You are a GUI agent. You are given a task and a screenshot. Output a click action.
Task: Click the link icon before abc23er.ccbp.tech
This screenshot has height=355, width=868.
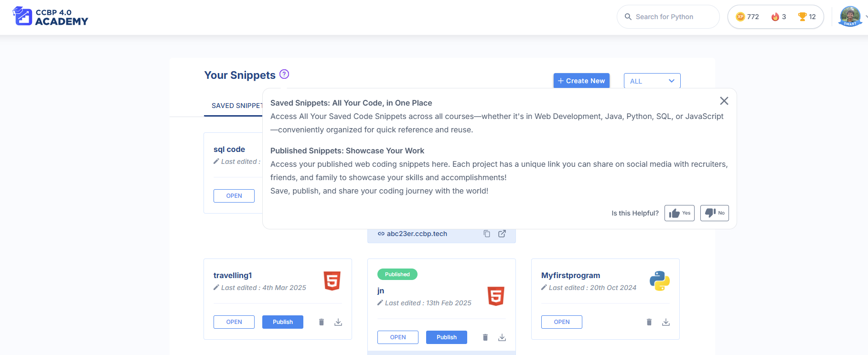381,234
